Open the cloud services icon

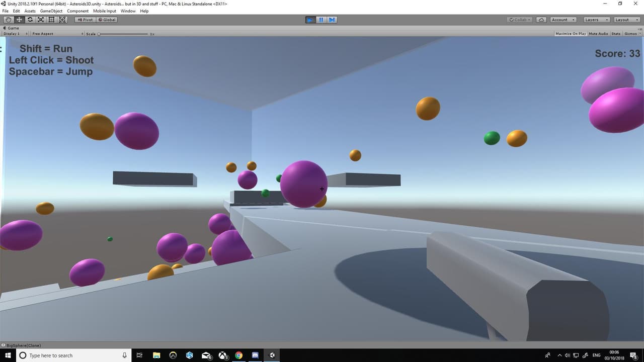tap(541, 20)
